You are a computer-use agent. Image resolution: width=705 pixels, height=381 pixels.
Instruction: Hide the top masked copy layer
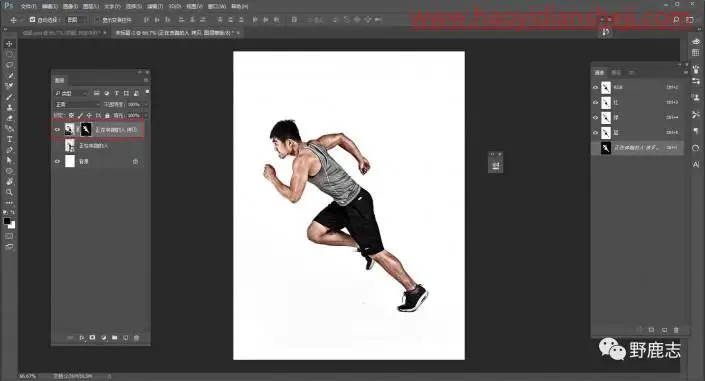[57, 130]
